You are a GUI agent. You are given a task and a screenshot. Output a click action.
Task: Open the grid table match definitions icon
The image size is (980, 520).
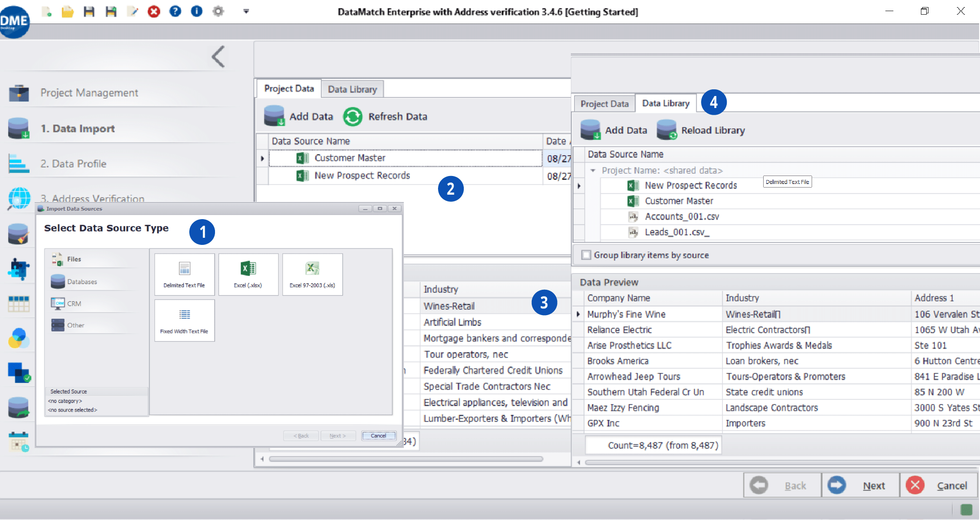click(x=18, y=304)
